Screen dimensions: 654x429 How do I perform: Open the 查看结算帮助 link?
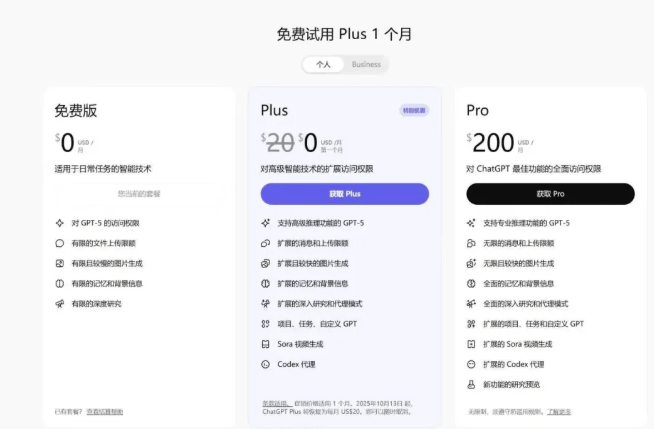pos(105,412)
